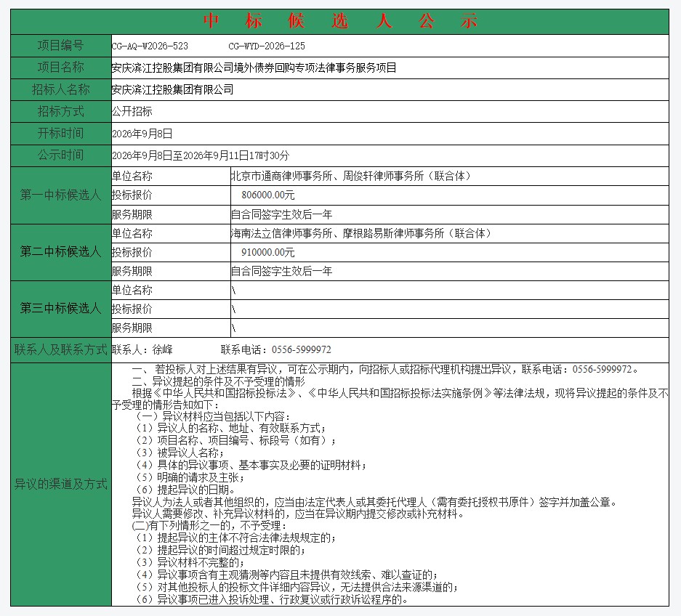Click item （3）异议材料不完整的
The height and width of the screenshot is (616, 681).
coord(190,563)
